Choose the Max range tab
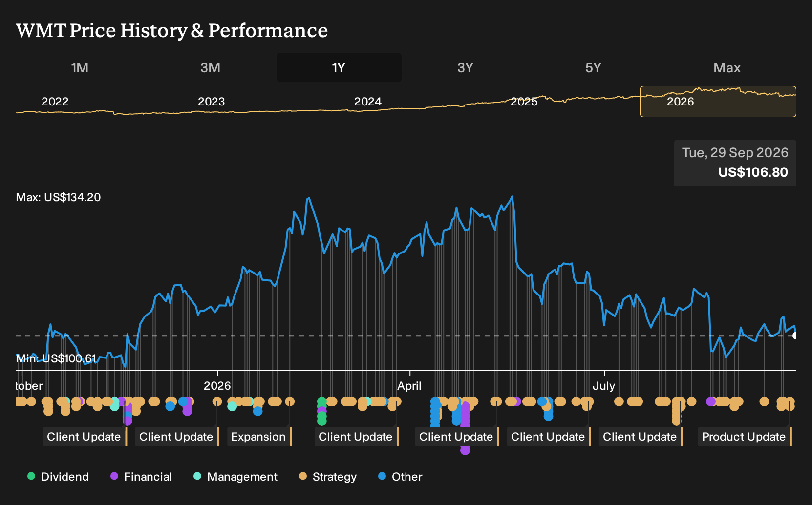This screenshot has width=812, height=505. click(727, 67)
